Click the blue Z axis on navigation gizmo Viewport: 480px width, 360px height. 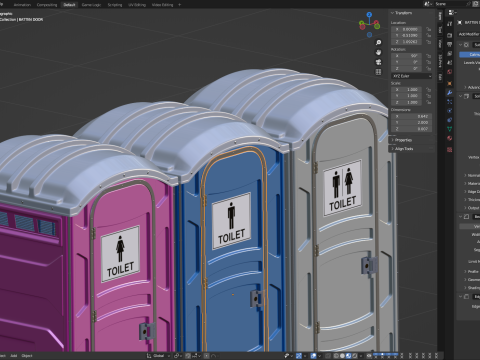(369, 14)
